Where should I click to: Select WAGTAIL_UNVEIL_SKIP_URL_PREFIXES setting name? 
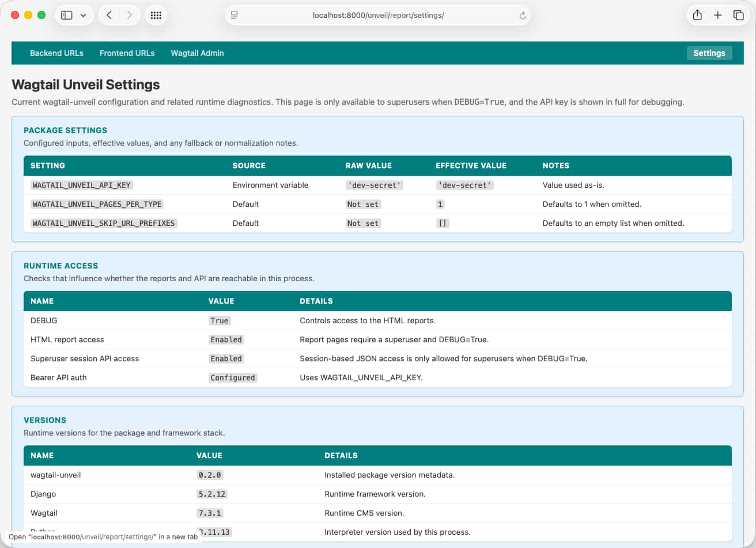pyautogui.click(x=104, y=223)
